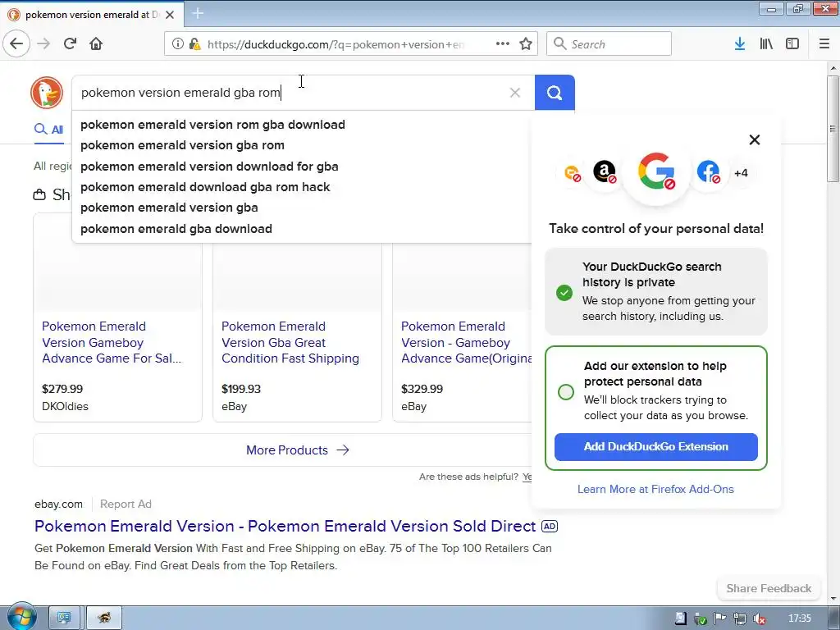This screenshot has height=630, width=840.
Task: Close the privacy promo panel
Action: point(755,139)
